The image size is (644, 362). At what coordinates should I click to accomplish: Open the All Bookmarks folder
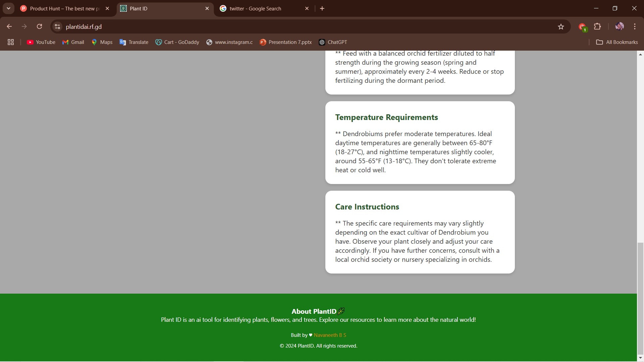tap(617, 42)
